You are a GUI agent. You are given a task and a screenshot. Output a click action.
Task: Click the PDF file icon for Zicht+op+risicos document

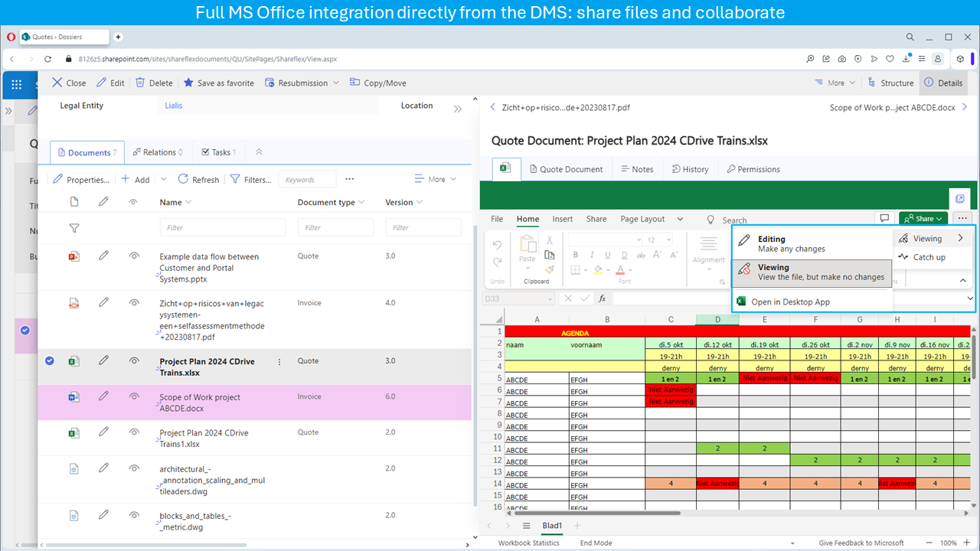pyautogui.click(x=74, y=303)
